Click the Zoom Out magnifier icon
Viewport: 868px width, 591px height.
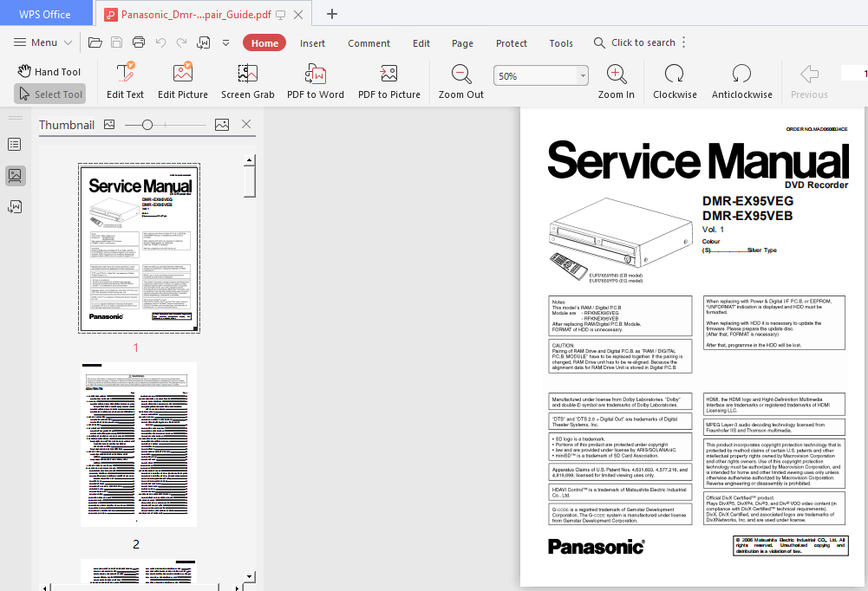pos(461,74)
